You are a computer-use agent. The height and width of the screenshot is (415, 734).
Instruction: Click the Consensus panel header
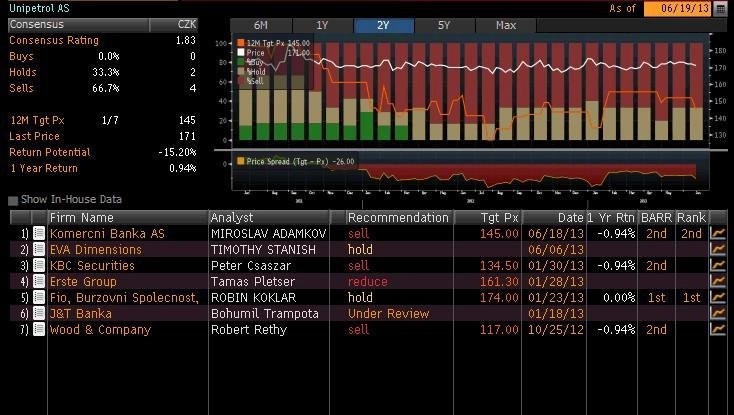tap(78, 24)
